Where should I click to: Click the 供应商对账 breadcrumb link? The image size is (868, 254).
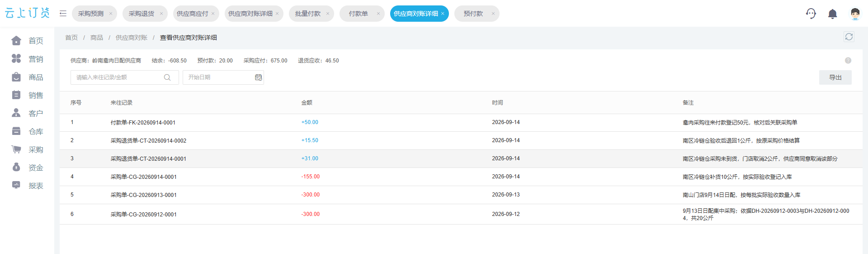(x=131, y=38)
